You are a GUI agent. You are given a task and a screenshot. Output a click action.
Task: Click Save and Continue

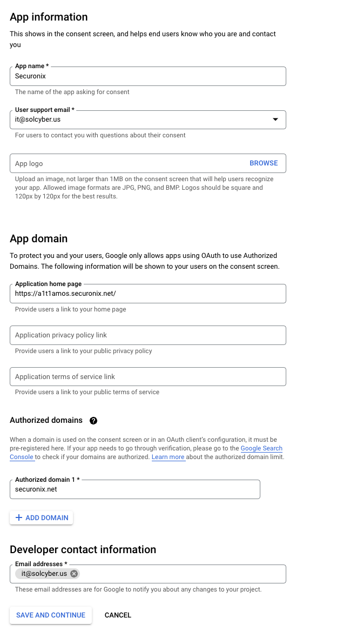tap(51, 615)
